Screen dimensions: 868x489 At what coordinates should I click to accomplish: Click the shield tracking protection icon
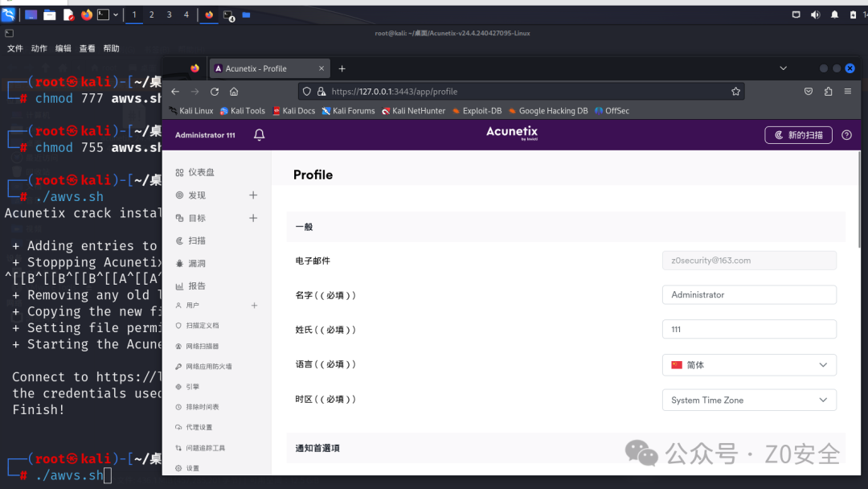(307, 92)
